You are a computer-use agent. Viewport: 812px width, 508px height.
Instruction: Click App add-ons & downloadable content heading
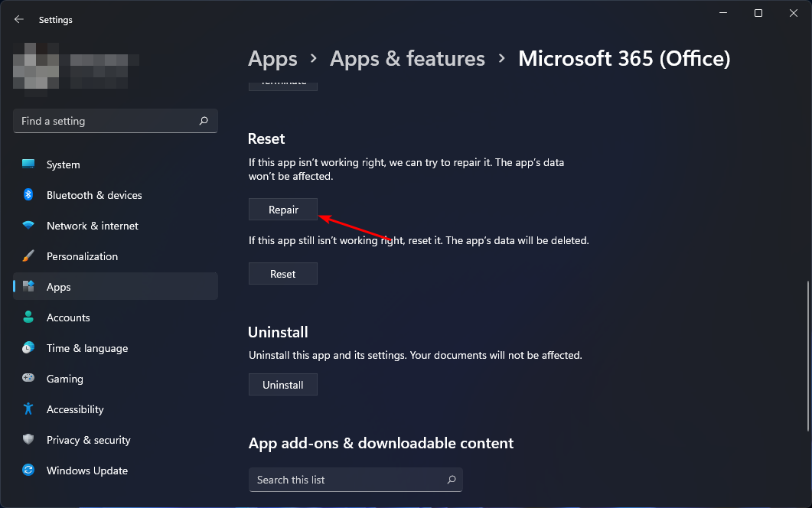[x=380, y=443]
